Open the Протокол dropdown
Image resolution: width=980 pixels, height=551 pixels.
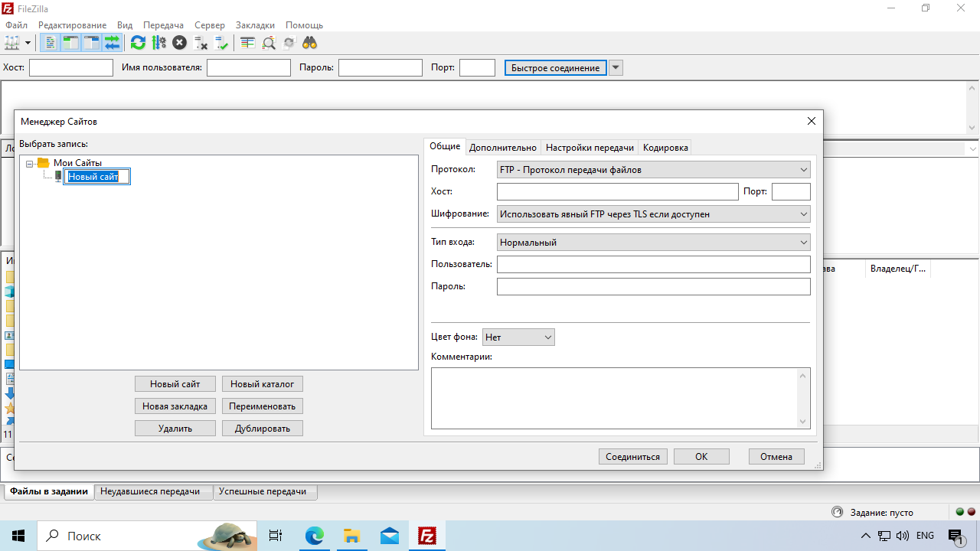[x=653, y=170]
